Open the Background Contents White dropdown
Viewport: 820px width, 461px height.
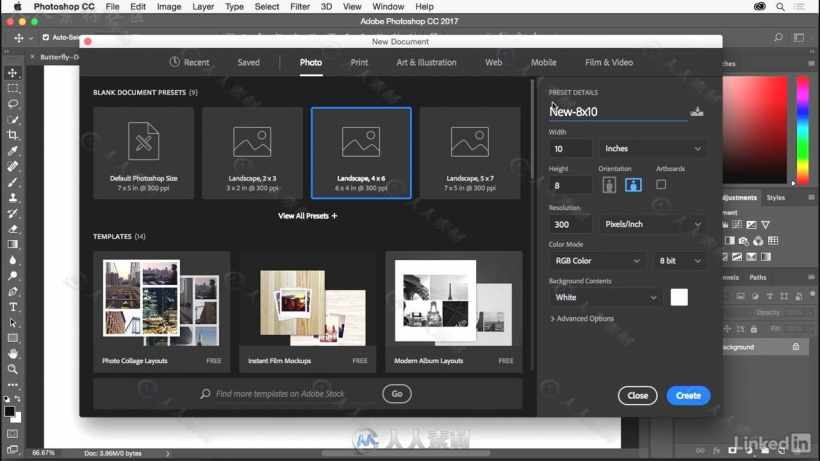(x=605, y=297)
